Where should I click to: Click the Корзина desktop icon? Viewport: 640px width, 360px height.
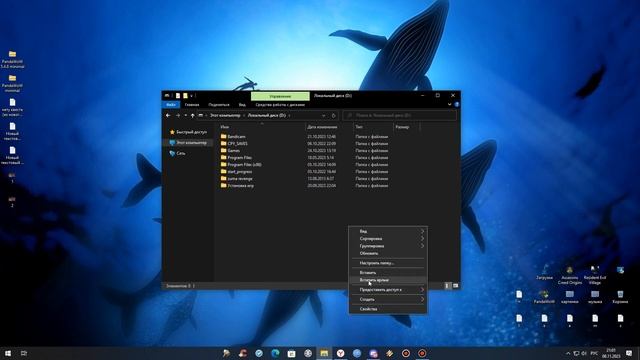click(620, 297)
